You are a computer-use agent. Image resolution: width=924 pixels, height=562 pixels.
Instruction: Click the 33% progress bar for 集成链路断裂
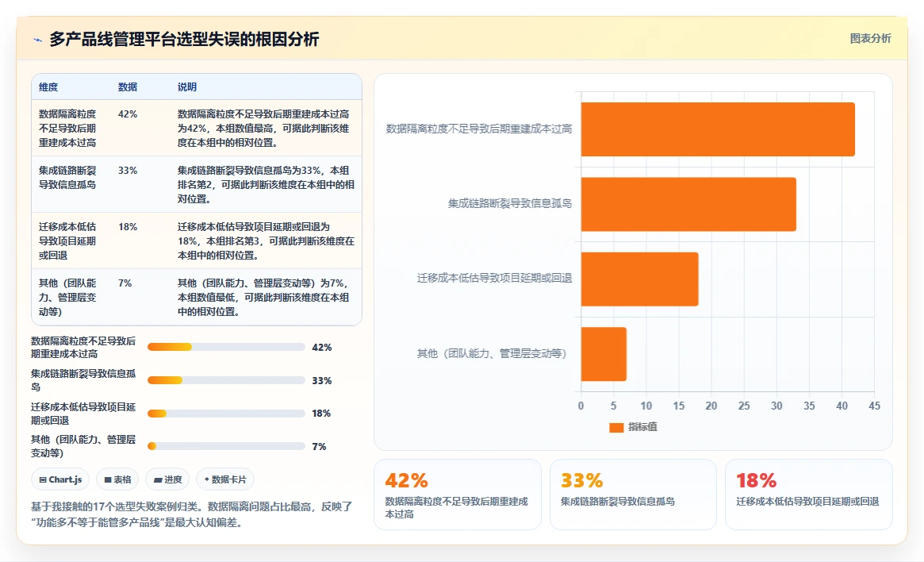pyautogui.click(x=226, y=380)
